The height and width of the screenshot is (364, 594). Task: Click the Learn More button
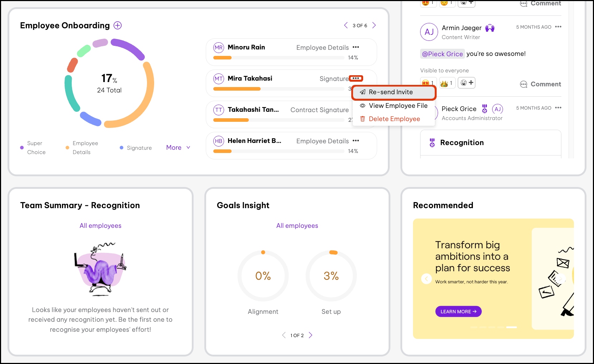click(458, 312)
